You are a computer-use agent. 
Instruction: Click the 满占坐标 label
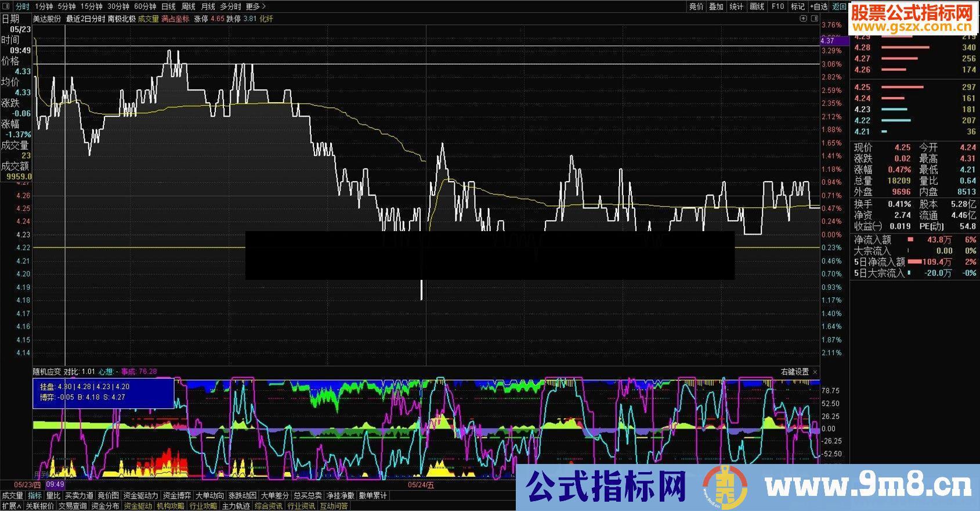(175, 19)
